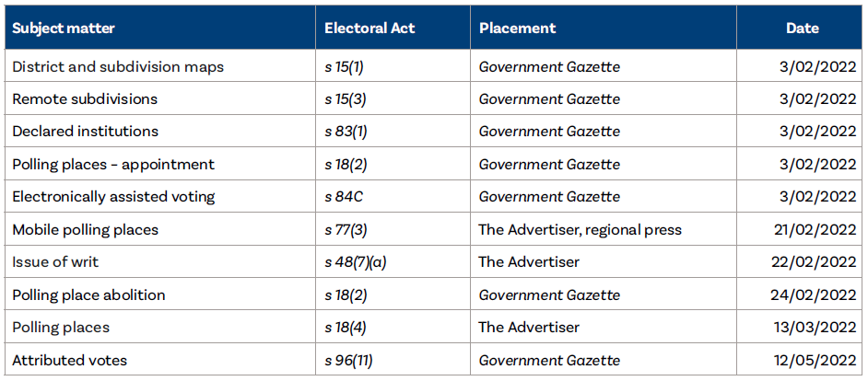Select the District and subdivision maps cell

[x=118, y=67]
